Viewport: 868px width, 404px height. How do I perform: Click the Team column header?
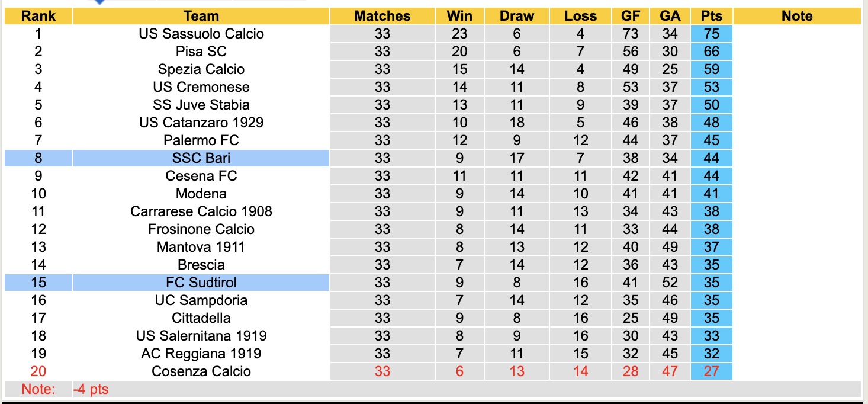click(x=201, y=16)
